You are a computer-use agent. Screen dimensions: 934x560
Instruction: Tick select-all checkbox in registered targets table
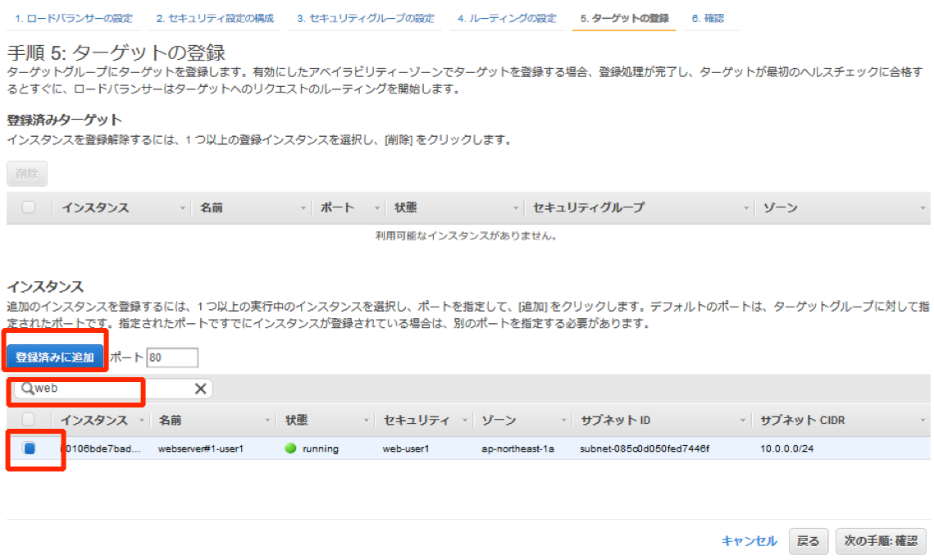28,207
